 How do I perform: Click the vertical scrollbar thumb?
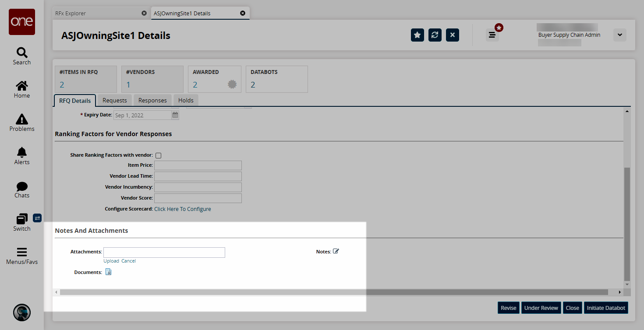pyautogui.click(x=627, y=224)
